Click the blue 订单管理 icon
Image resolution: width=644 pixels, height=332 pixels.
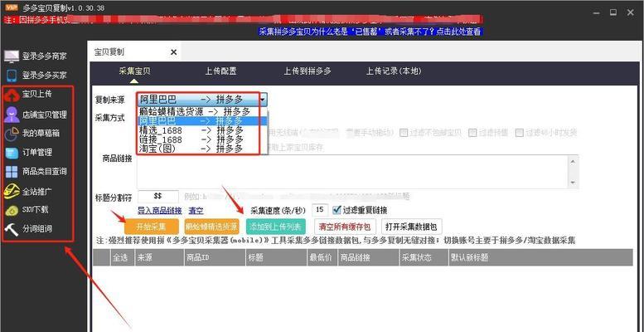[x=12, y=153]
